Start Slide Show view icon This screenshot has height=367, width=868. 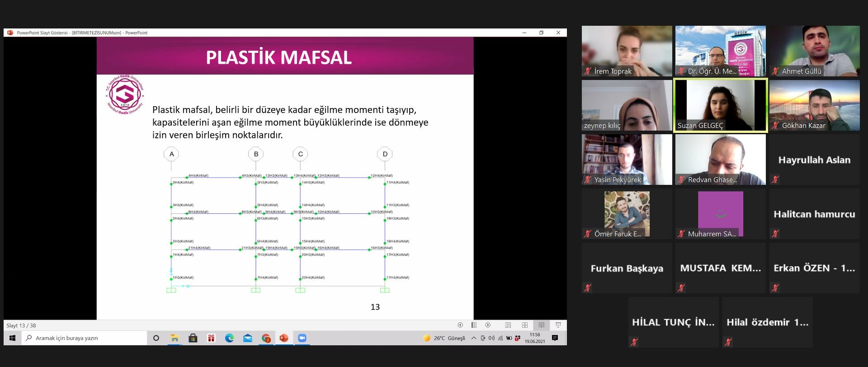pos(558,325)
